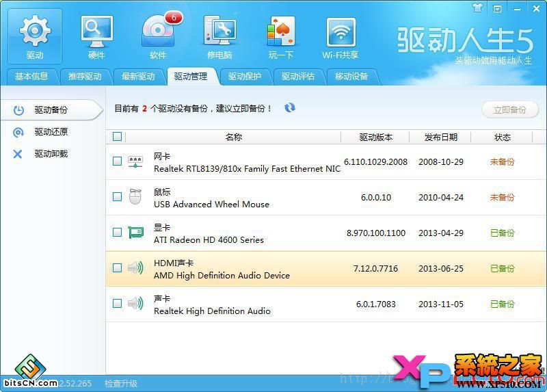Select 驱动卸载 in the left sidebar

pos(51,154)
